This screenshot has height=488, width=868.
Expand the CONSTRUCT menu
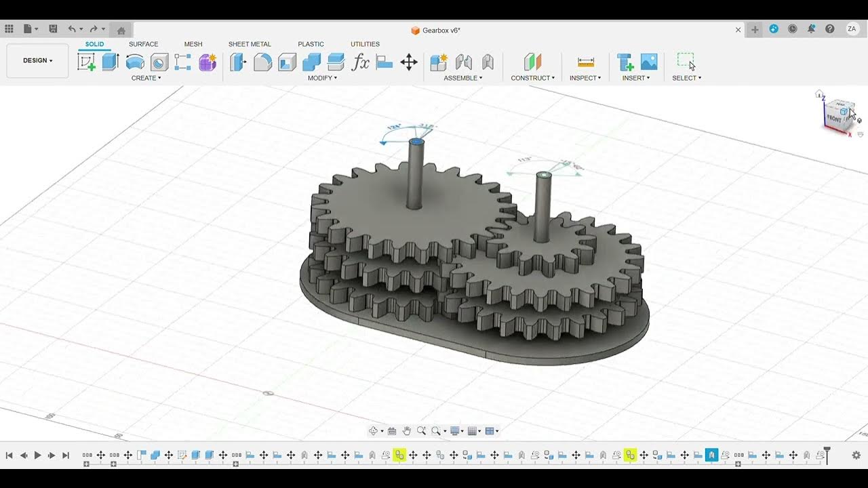[532, 78]
